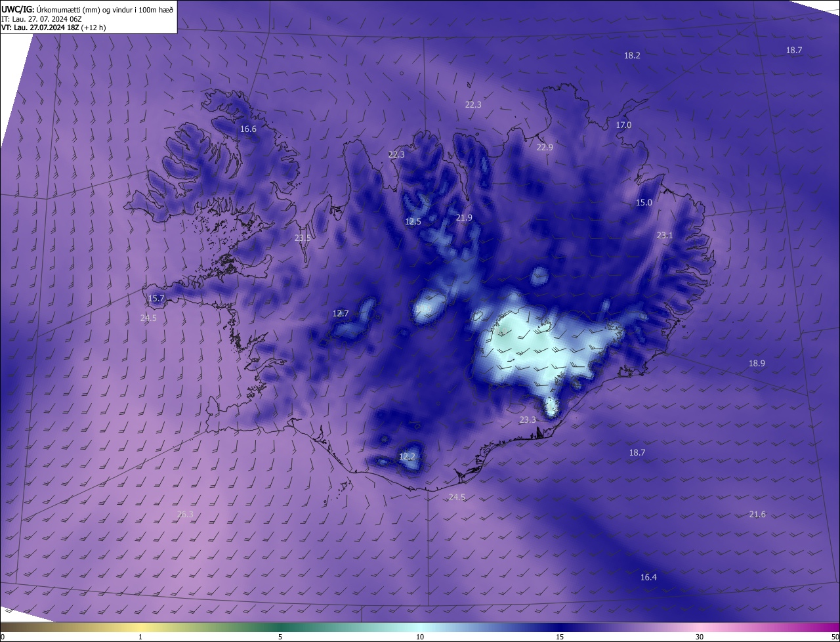Viewport: 840px width, 642px height.
Task: Pick the 21.6 value label
Action: 757,514
